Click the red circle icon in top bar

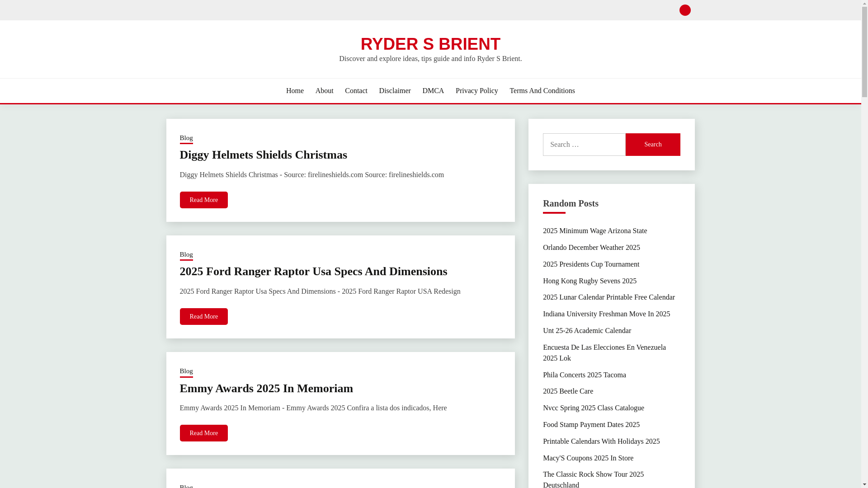pos(685,10)
